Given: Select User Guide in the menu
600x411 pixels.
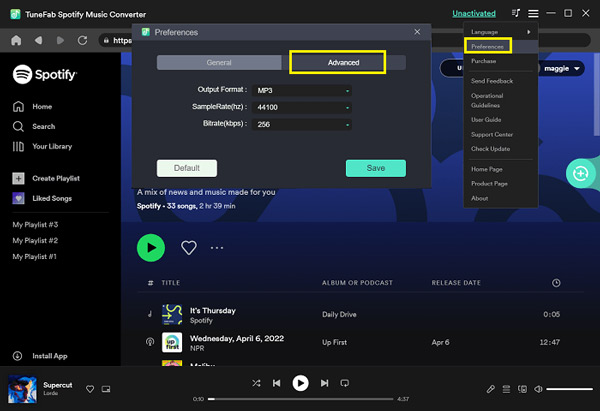Looking at the screenshot, I should pos(486,120).
